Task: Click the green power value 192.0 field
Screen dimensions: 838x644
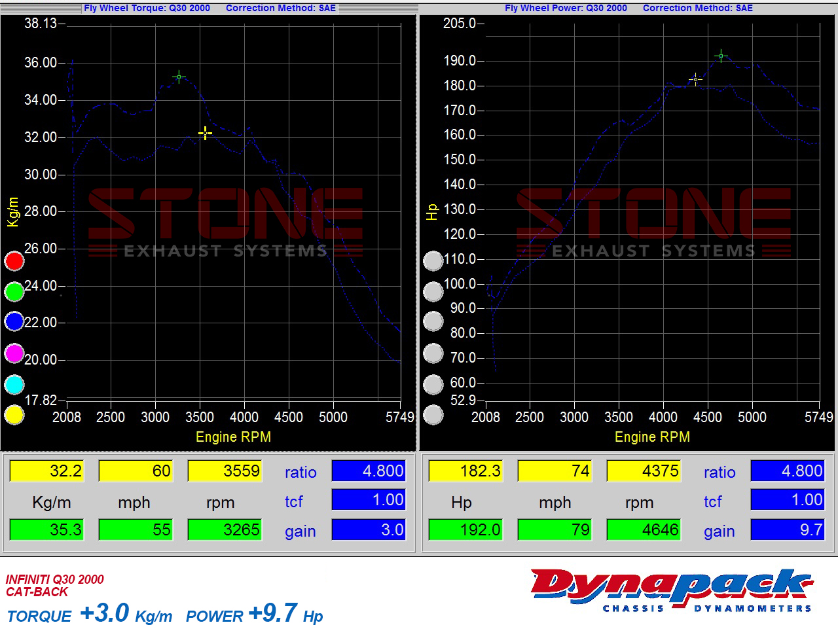Action: point(466,530)
